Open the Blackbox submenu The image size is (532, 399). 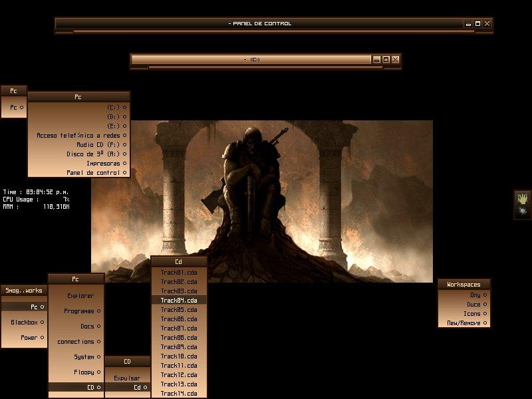pos(24,322)
